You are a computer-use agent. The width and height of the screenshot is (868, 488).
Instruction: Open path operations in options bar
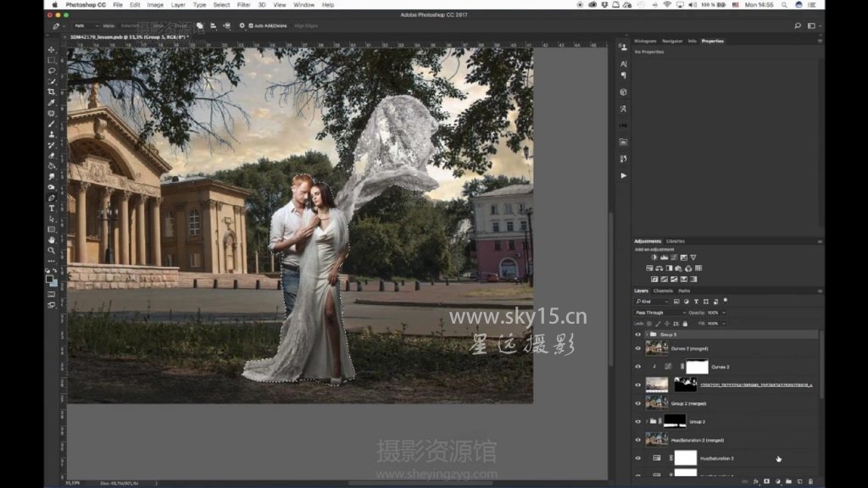200,26
